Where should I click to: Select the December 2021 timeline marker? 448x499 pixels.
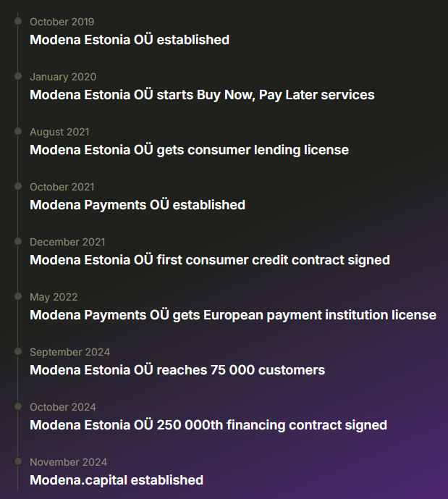pos(17,242)
